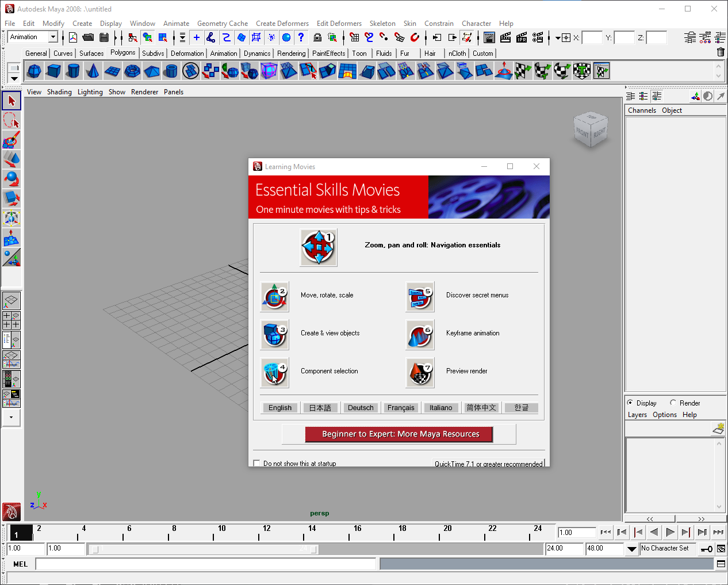Click the New Scene icon
The image size is (728, 585).
coord(73,37)
